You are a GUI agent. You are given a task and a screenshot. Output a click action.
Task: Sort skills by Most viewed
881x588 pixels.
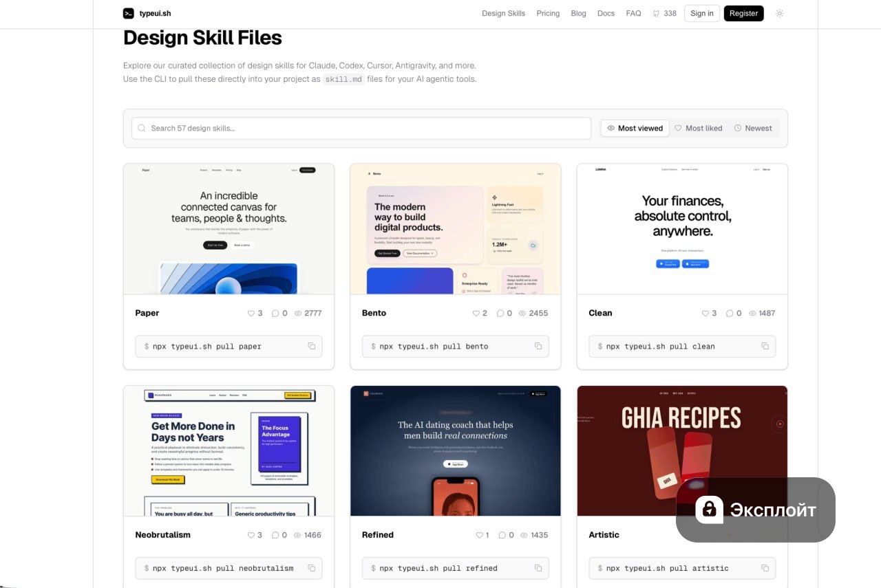coord(635,128)
